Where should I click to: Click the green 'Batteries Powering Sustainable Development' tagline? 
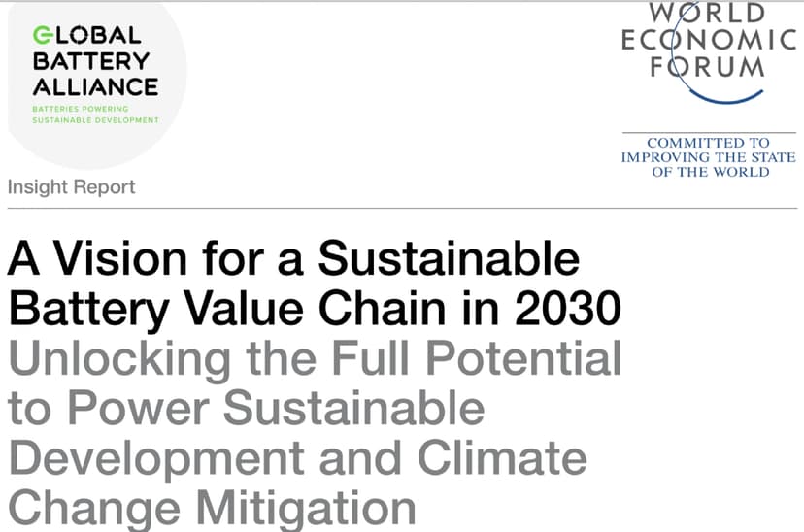point(94,115)
